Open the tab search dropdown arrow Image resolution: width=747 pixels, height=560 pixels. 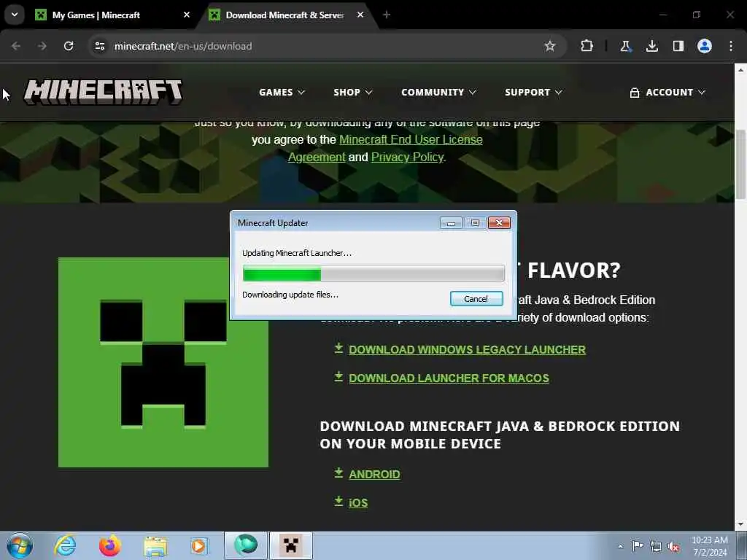(15, 15)
